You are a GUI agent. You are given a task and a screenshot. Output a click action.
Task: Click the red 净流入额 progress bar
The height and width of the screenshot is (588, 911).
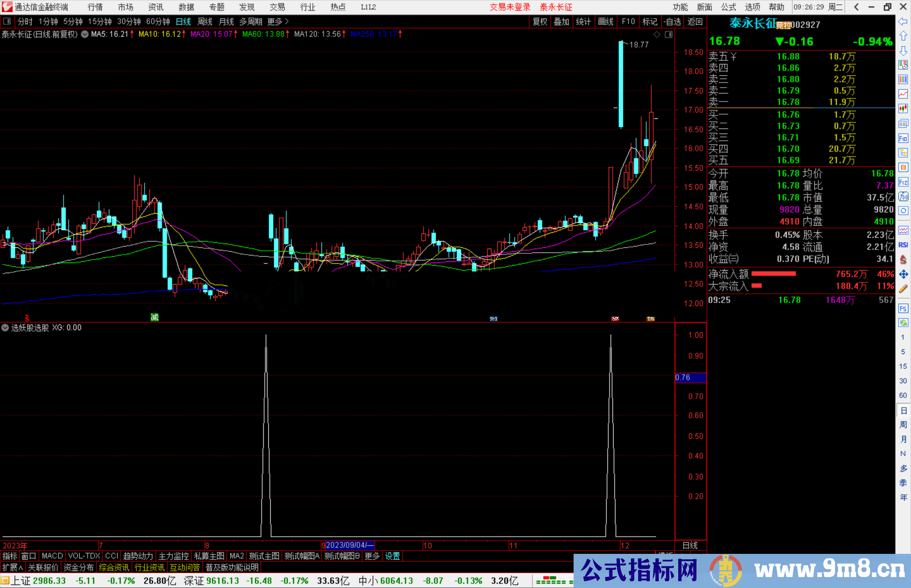(773, 274)
